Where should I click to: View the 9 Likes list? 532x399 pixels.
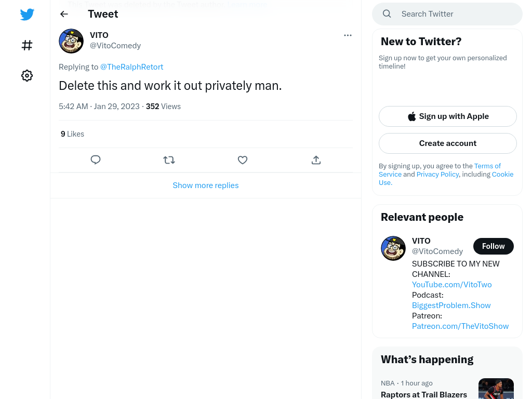[x=72, y=134]
